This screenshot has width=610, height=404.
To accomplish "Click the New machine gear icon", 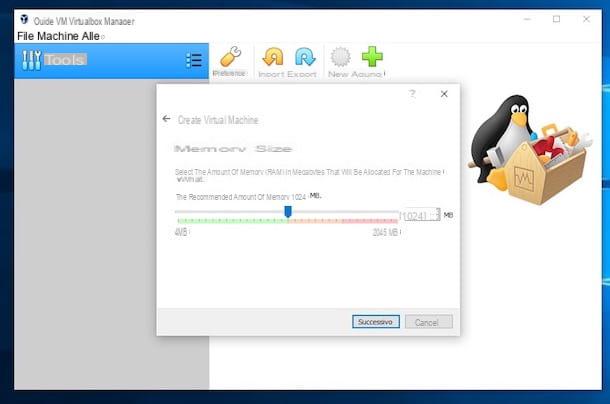I will coord(340,57).
